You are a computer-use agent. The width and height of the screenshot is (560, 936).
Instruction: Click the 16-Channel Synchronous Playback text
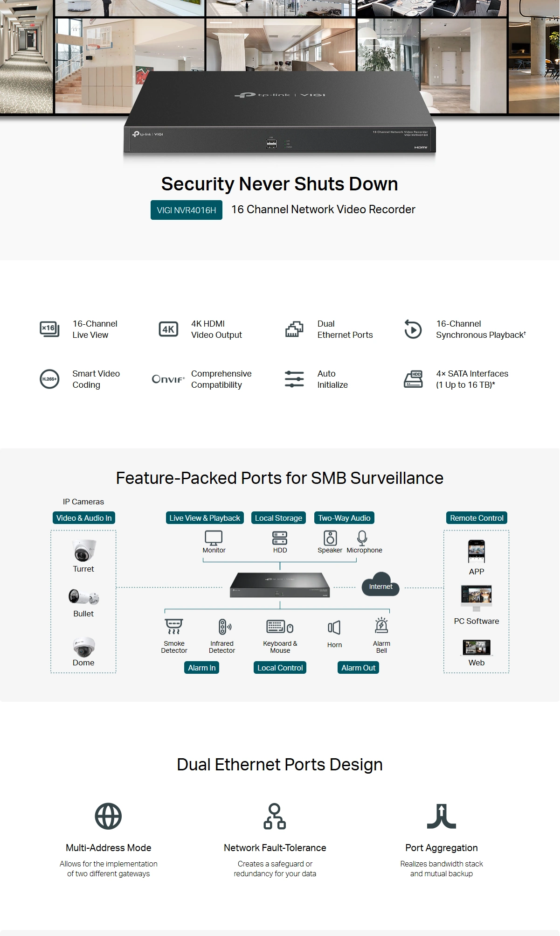[481, 329]
